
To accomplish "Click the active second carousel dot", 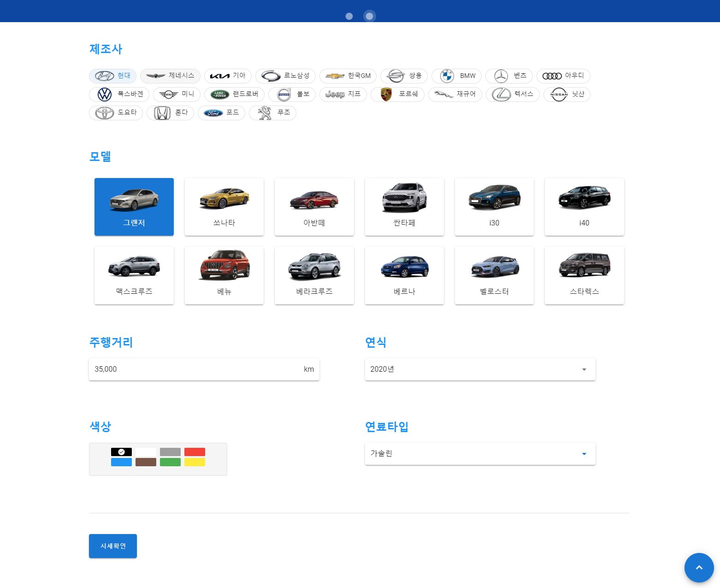I will coord(369,16).
